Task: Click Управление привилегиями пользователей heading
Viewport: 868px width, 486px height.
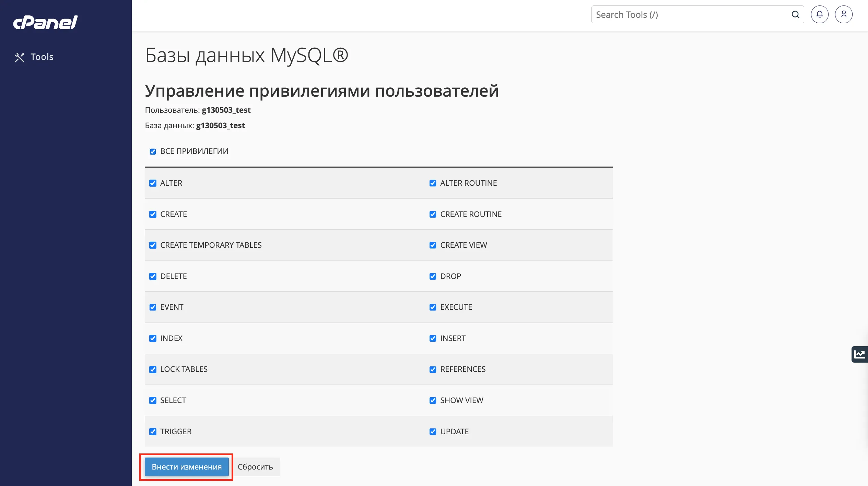Action: click(x=322, y=91)
